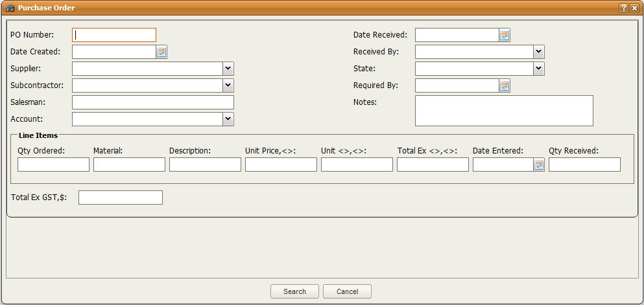Open the Date Received calendar picker

point(505,36)
